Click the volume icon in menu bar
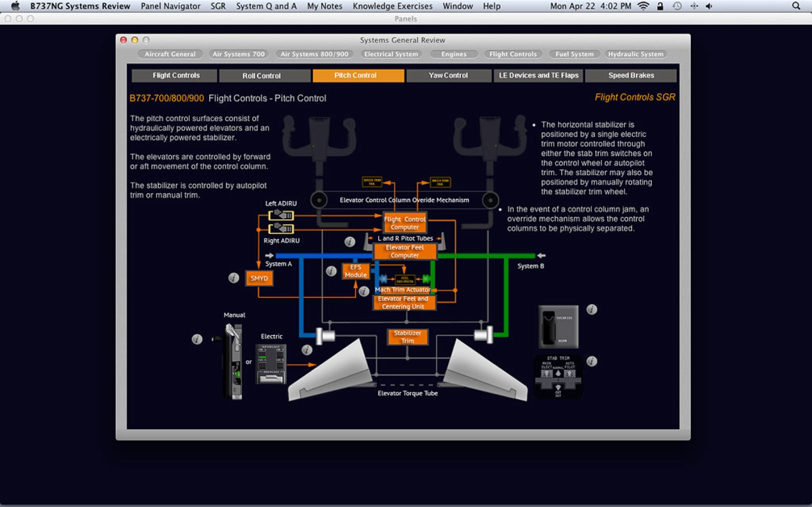The image size is (812, 507). pyautogui.click(x=709, y=6)
